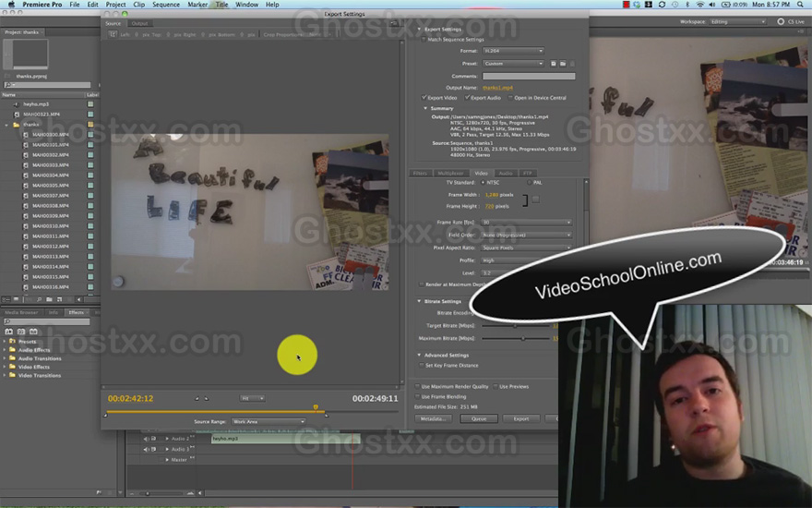This screenshot has height=508, width=812.
Task: Click the first Effects panel filter badge icon
Action: pos(9,332)
